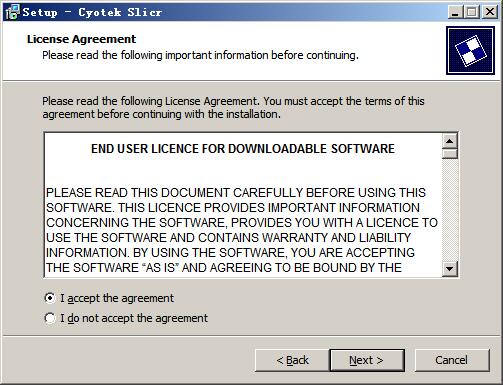
Task: Click the license scrollbar down arrow
Action: (450, 268)
